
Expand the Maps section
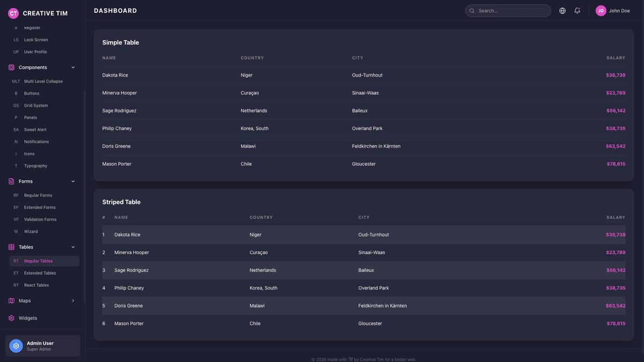click(73, 300)
